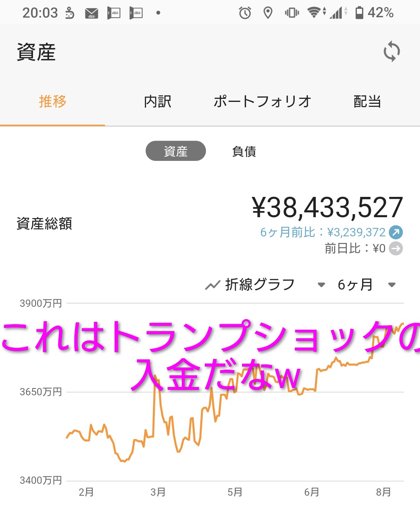Tap the blue up-right arrow next to 6ヶ月前比
The image size is (420, 529).
[396, 232]
